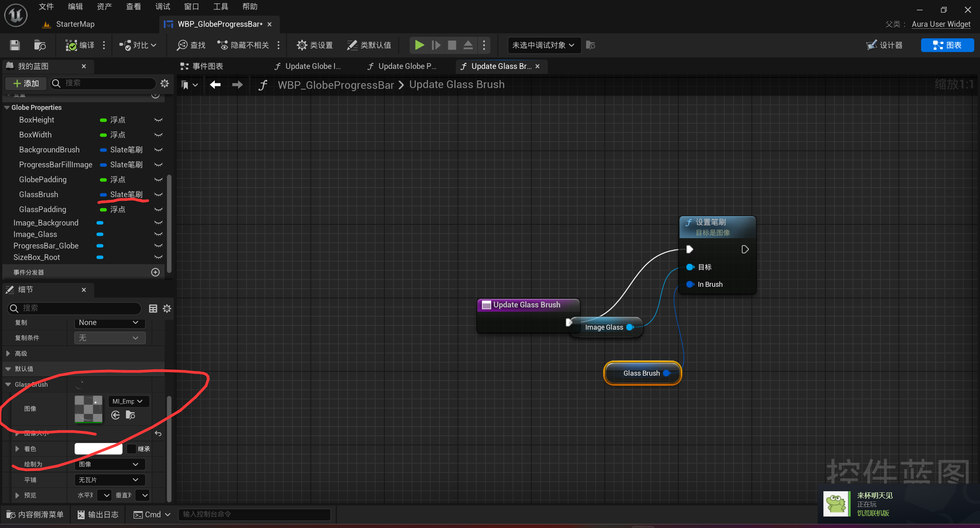Open the 文件 File menu
Image resolution: width=980 pixels, height=528 pixels.
[x=46, y=7]
